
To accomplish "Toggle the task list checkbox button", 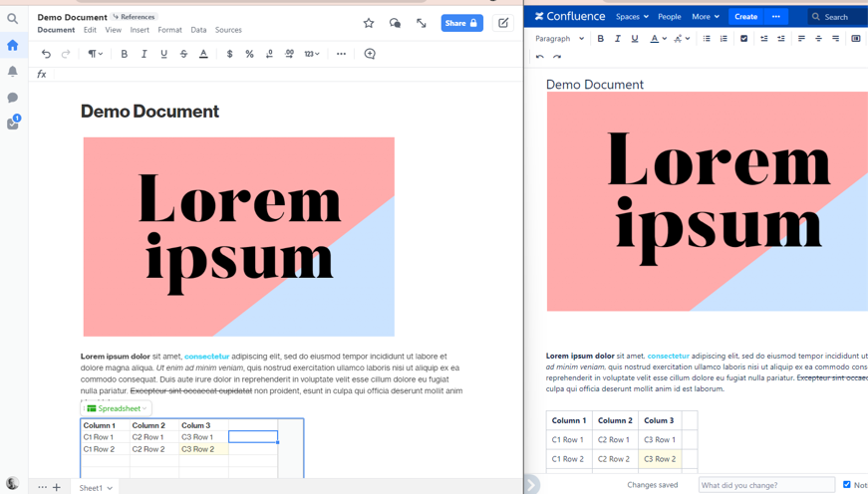I will click(743, 39).
